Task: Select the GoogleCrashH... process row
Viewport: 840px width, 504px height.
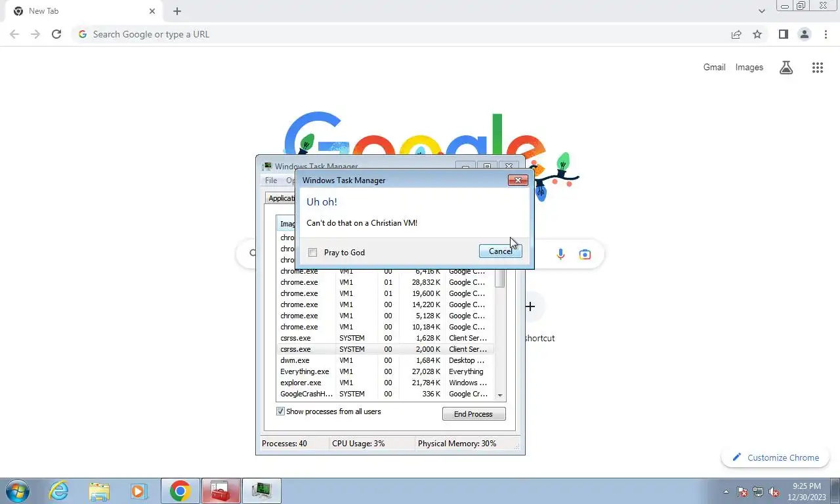Action: [385, 394]
